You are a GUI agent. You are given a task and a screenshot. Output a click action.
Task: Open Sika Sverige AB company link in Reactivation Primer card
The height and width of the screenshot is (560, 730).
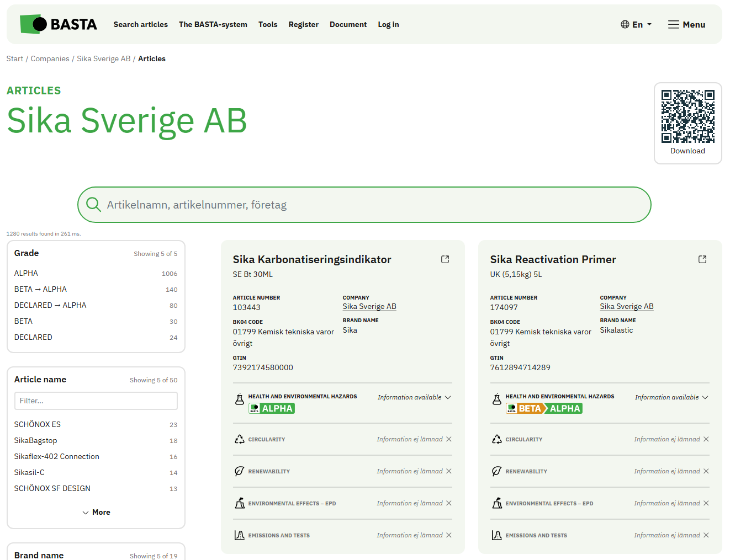coord(626,306)
